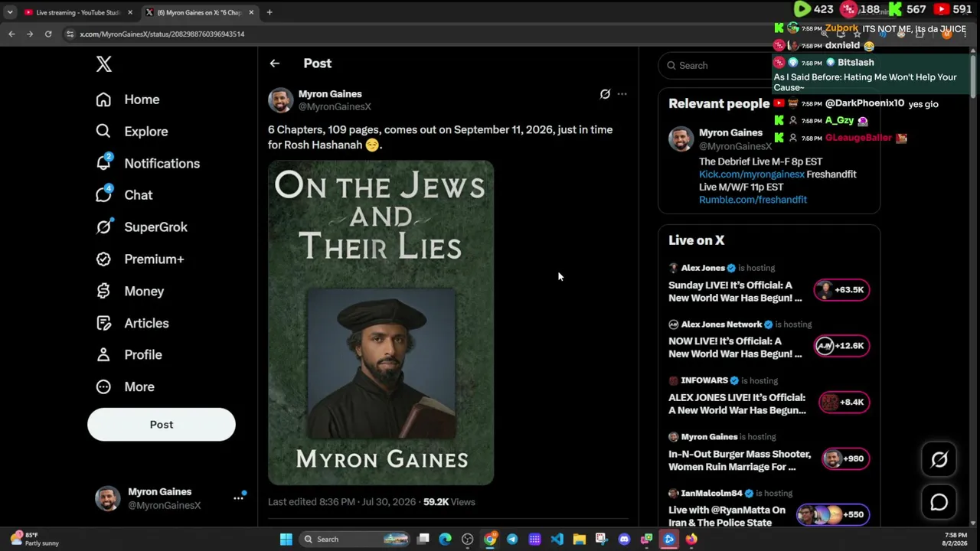The width and height of the screenshot is (980, 551).
Task: Click the +63.5K listeners pill
Action: coord(841,290)
